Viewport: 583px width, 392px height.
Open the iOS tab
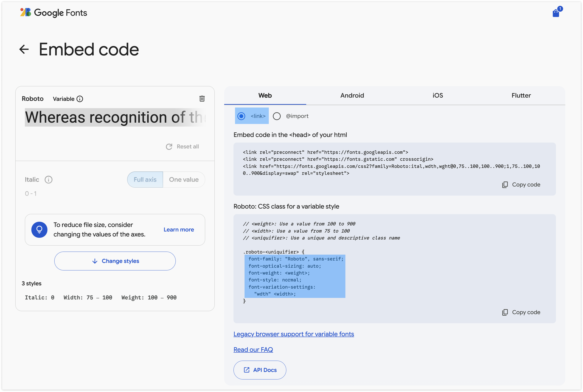[x=438, y=96]
